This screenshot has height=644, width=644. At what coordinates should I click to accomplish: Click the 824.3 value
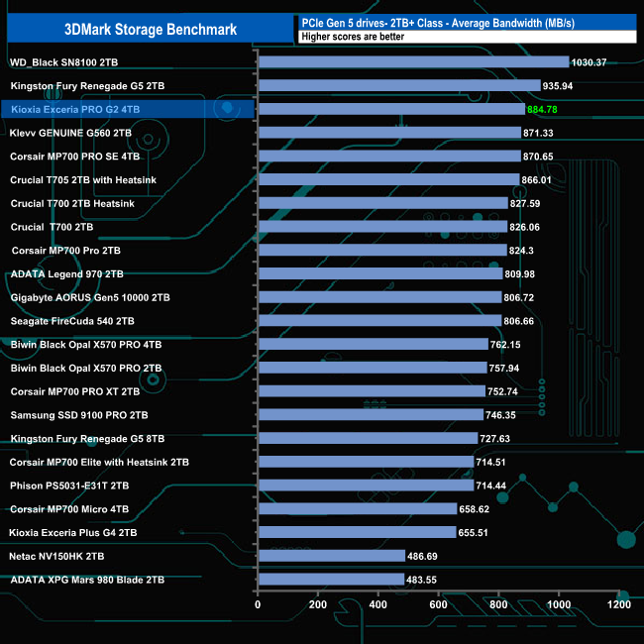tap(521, 251)
